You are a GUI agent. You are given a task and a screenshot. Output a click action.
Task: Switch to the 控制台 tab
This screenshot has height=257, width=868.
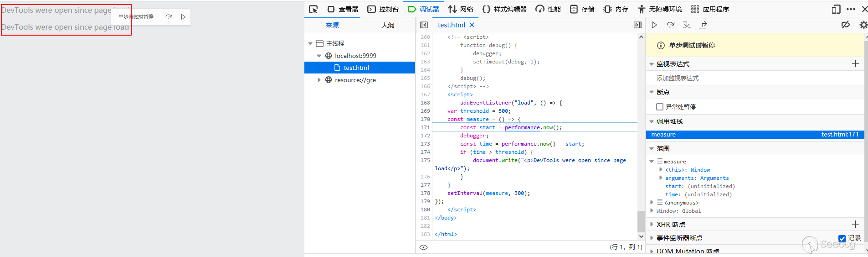[383, 9]
